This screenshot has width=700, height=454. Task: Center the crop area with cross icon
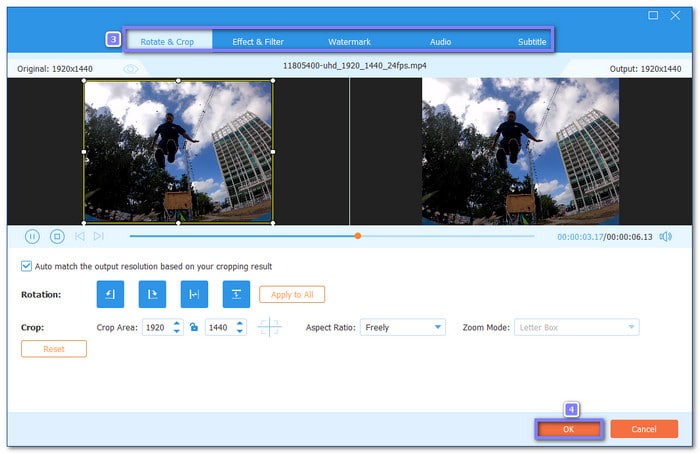270,327
